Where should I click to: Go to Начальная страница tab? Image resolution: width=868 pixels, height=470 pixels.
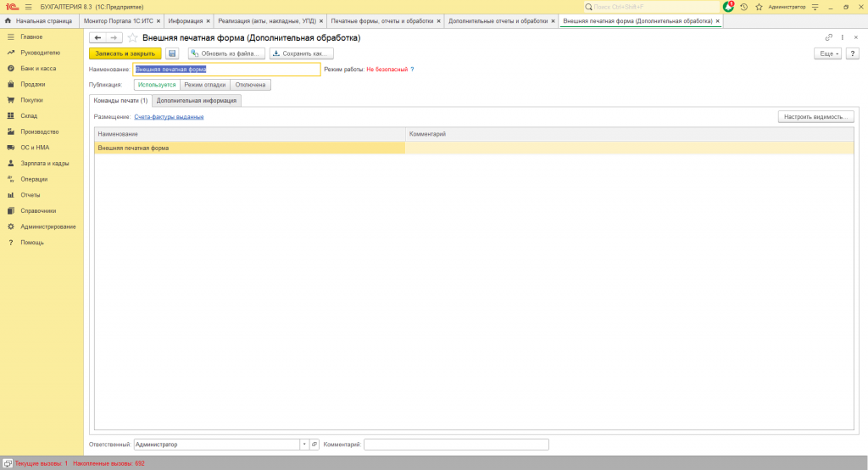coord(39,21)
